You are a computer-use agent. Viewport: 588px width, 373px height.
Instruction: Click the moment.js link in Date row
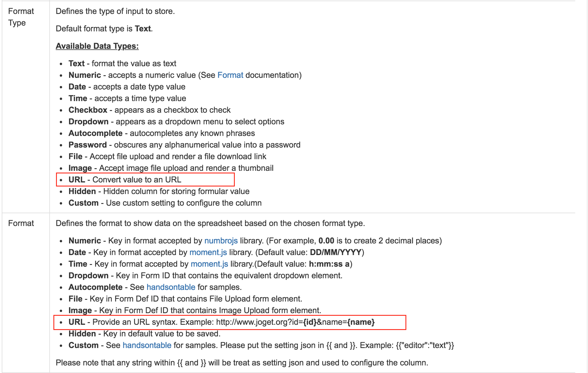pos(208,252)
